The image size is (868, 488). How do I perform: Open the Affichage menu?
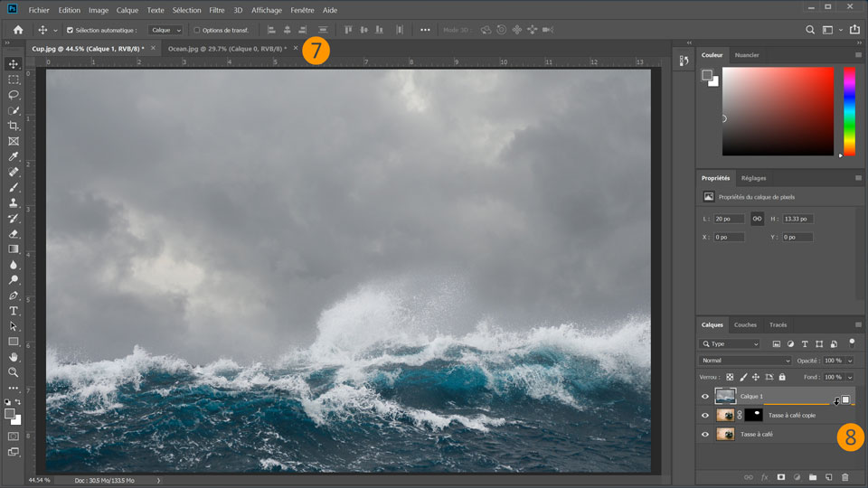266,10
